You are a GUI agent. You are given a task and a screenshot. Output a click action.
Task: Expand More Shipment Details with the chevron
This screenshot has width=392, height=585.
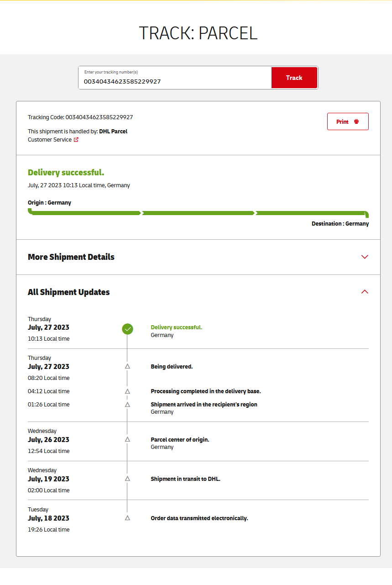pyautogui.click(x=364, y=257)
